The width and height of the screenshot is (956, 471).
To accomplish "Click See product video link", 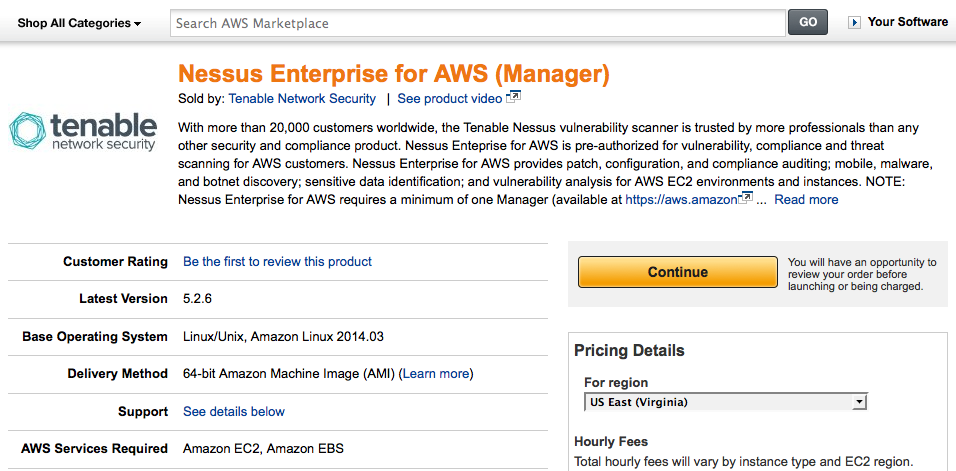I will pos(450,99).
